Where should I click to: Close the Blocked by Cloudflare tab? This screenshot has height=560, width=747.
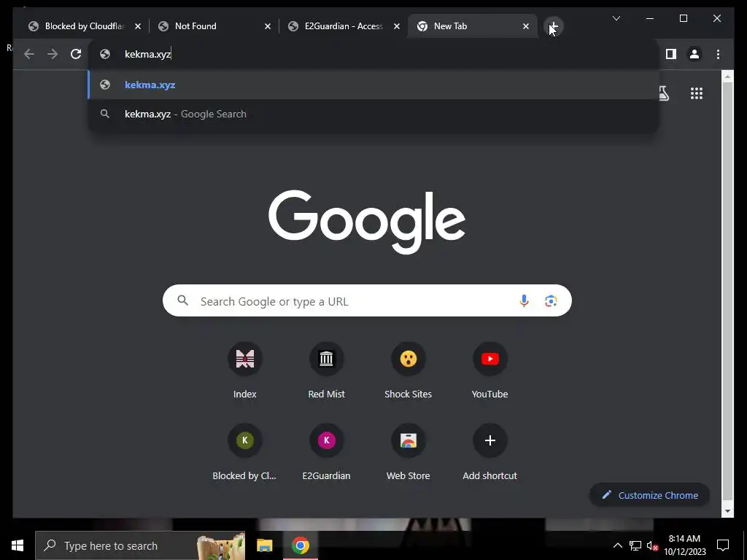pyautogui.click(x=138, y=26)
